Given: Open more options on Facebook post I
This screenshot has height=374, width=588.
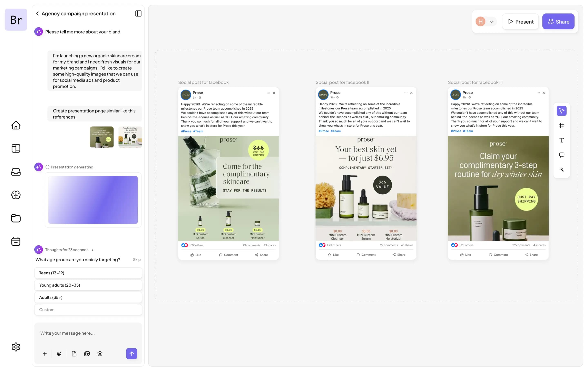Looking at the screenshot, I should [x=268, y=93].
